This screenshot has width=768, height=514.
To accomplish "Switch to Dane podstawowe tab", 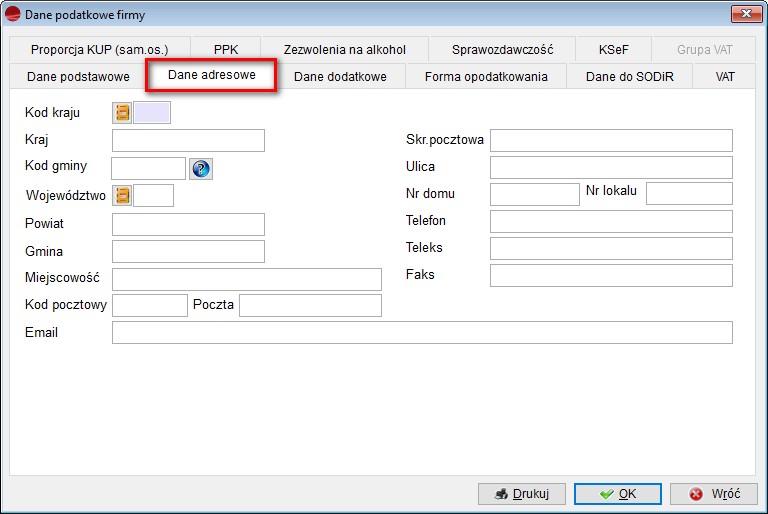I will click(x=78, y=77).
